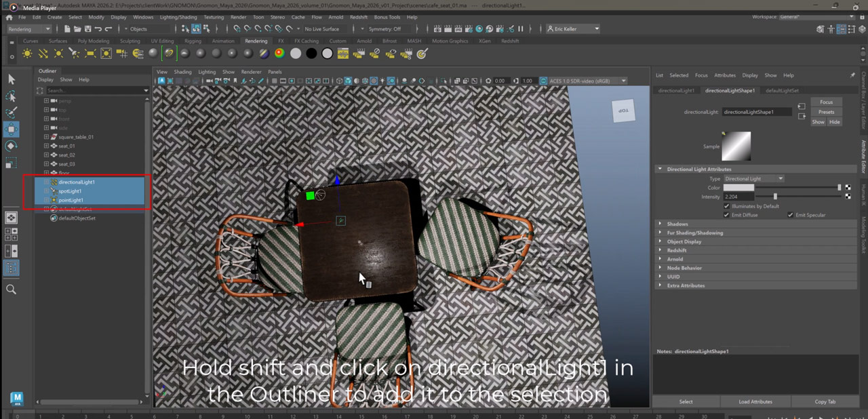Click the light Color swatch
This screenshot has width=868, height=419.
738,188
